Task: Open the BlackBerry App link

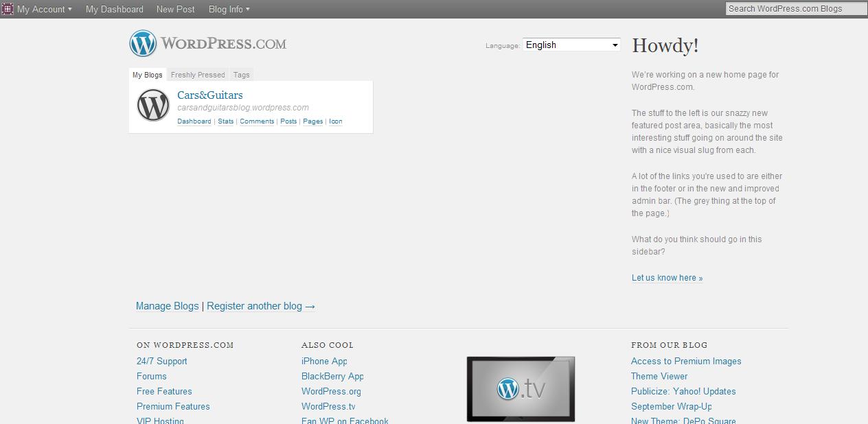Action: [x=332, y=376]
